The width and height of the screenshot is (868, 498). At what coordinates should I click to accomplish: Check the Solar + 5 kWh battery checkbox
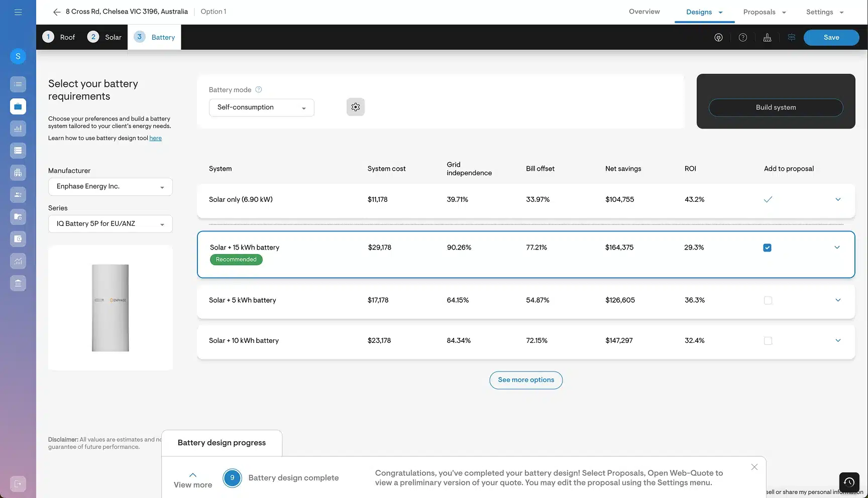tap(768, 300)
